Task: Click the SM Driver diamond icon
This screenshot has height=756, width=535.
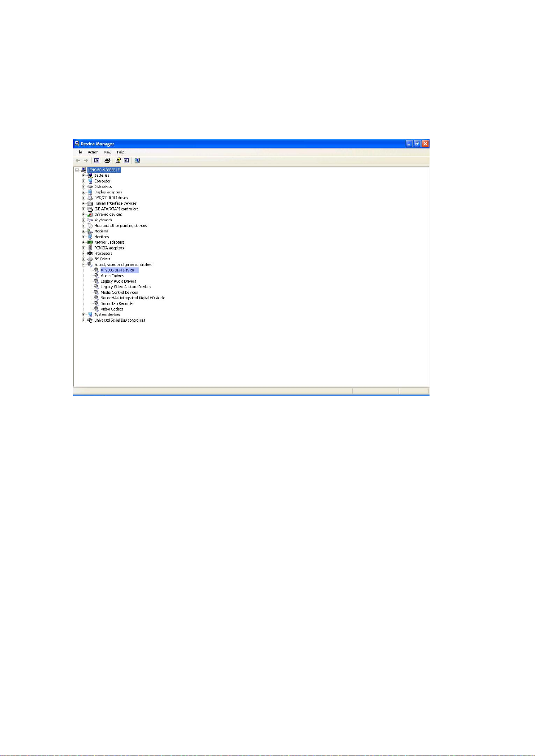Action: (90, 259)
